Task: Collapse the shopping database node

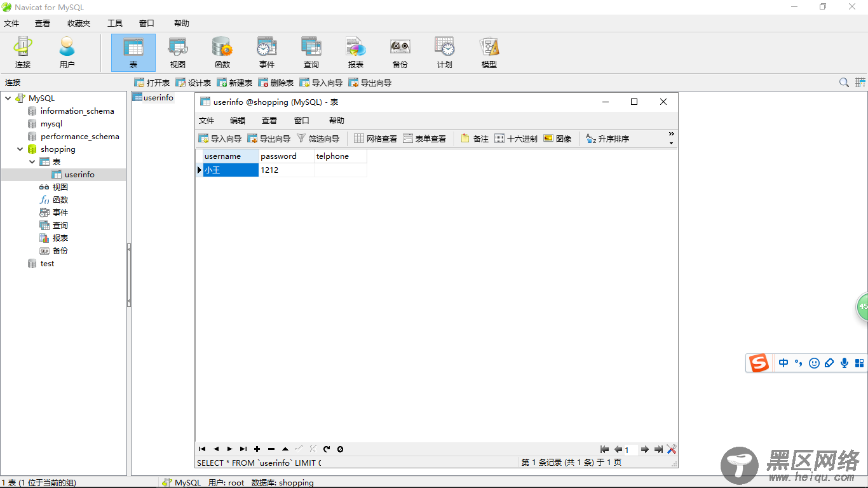Action: [x=20, y=149]
